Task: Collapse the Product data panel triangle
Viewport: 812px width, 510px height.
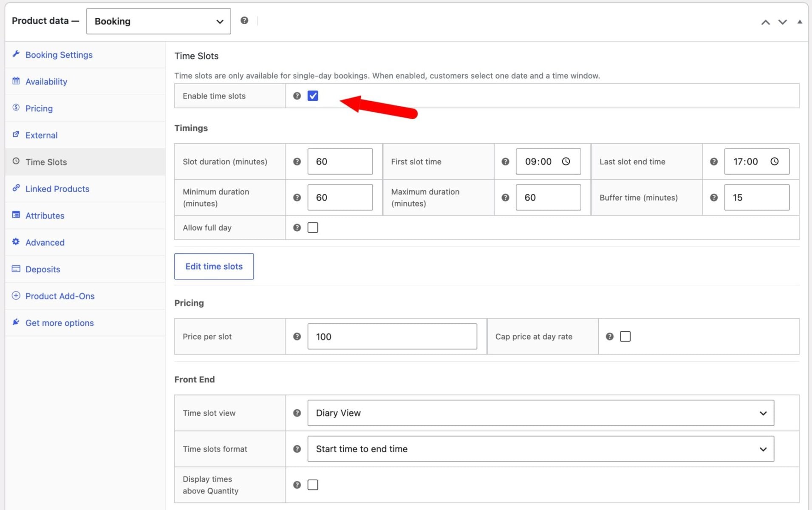Action: (800, 22)
